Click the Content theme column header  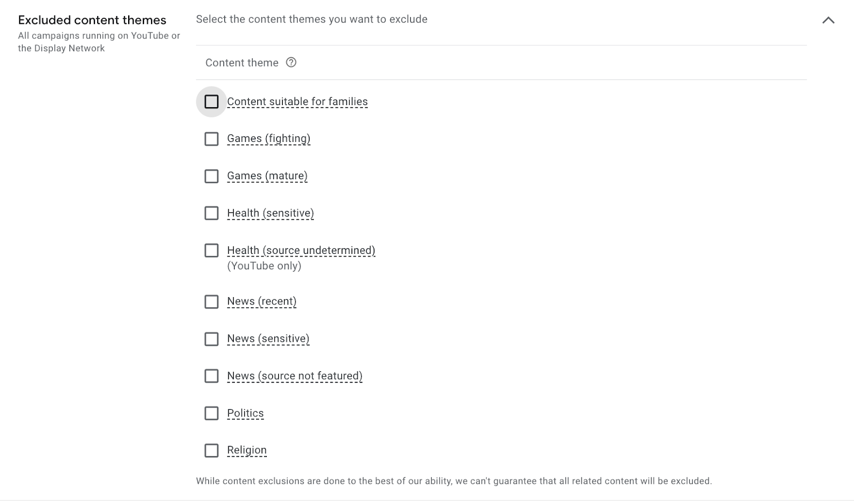coord(242,63)
